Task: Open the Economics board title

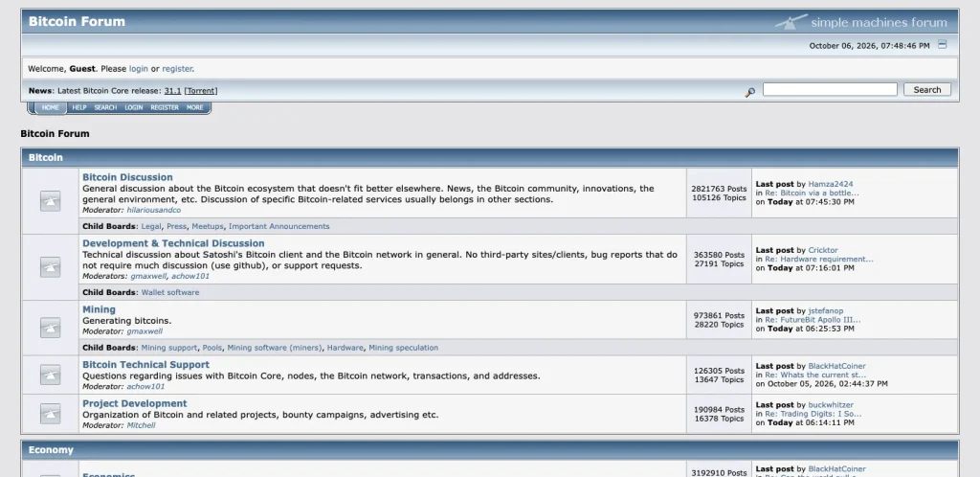Action: pos(108,474)
